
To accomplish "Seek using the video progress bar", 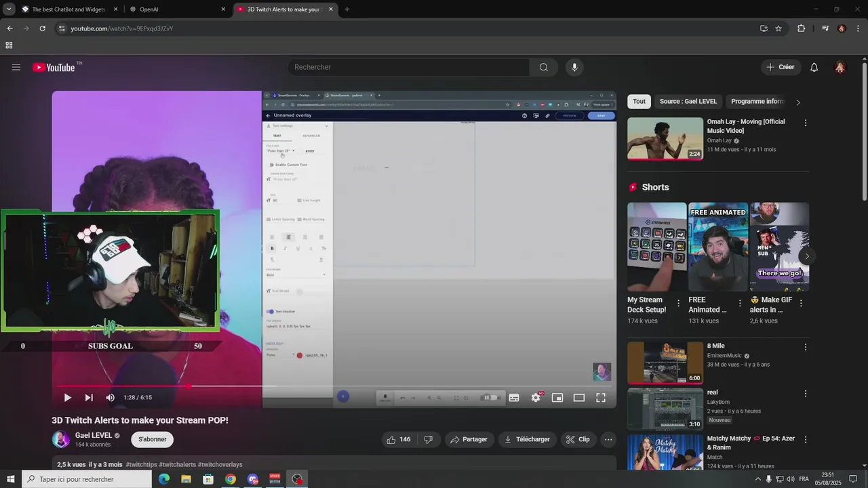I will pyautogui.click(x=334, y=386).
